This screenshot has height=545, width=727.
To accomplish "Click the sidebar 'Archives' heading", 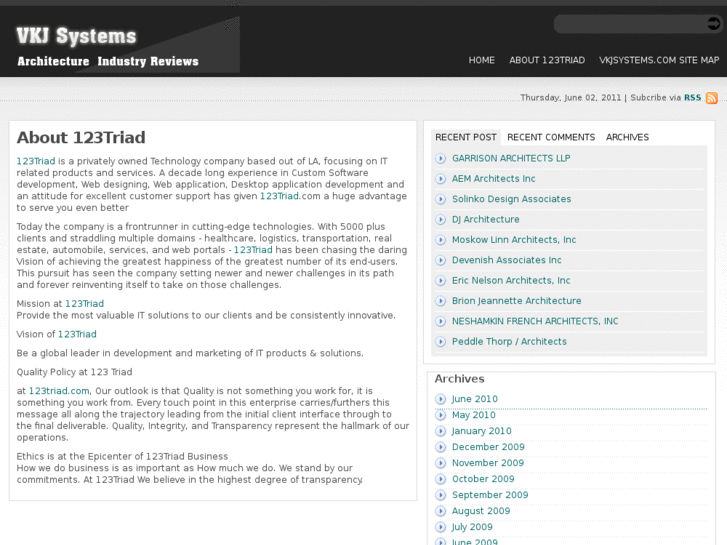I will pyautogui.click(x=459, y=379).
